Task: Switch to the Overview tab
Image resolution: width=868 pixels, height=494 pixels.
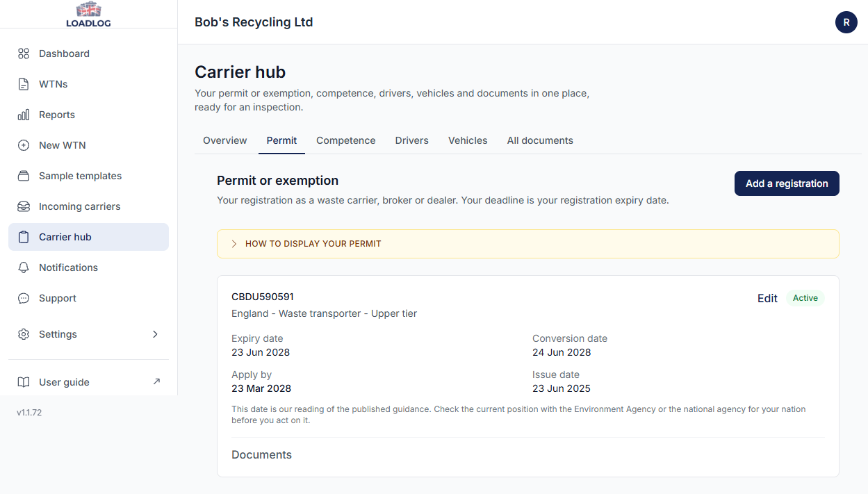Action: pos(225,140)
